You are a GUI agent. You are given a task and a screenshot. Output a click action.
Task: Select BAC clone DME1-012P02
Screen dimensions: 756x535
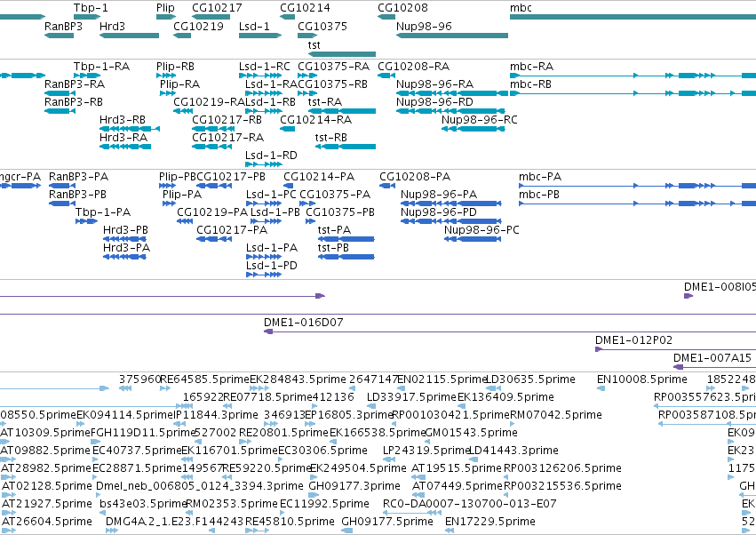633,340
